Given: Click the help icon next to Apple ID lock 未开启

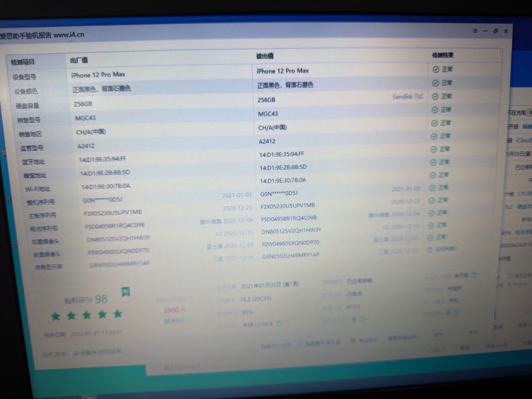Looking at the screenshot, I should click(474, 275).
